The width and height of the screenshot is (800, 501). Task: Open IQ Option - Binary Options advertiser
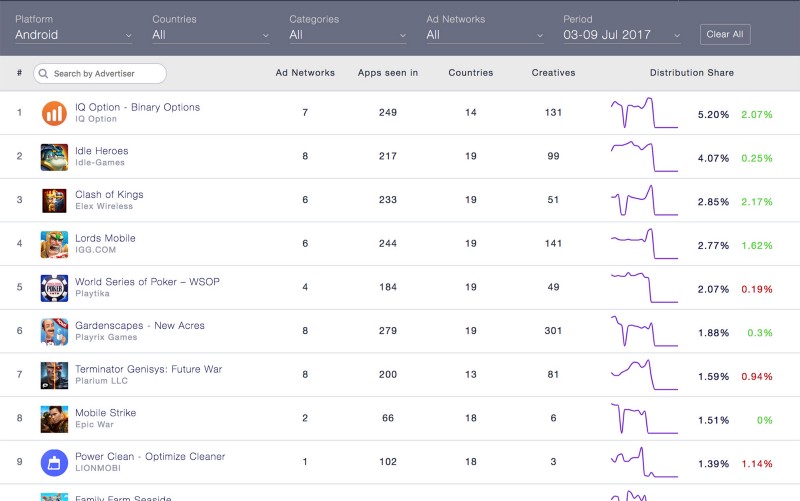(137, 107)
